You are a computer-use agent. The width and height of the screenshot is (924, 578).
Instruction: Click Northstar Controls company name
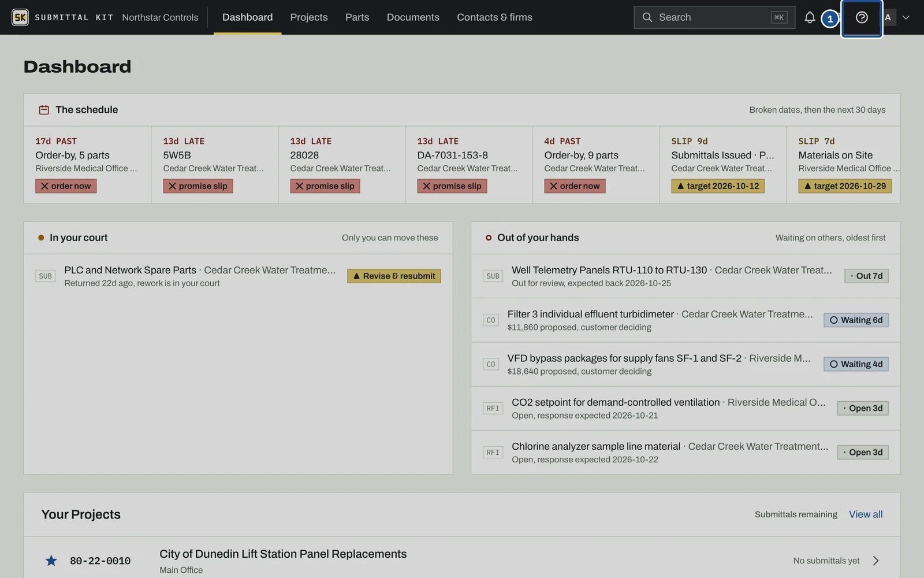coord(160,17)
